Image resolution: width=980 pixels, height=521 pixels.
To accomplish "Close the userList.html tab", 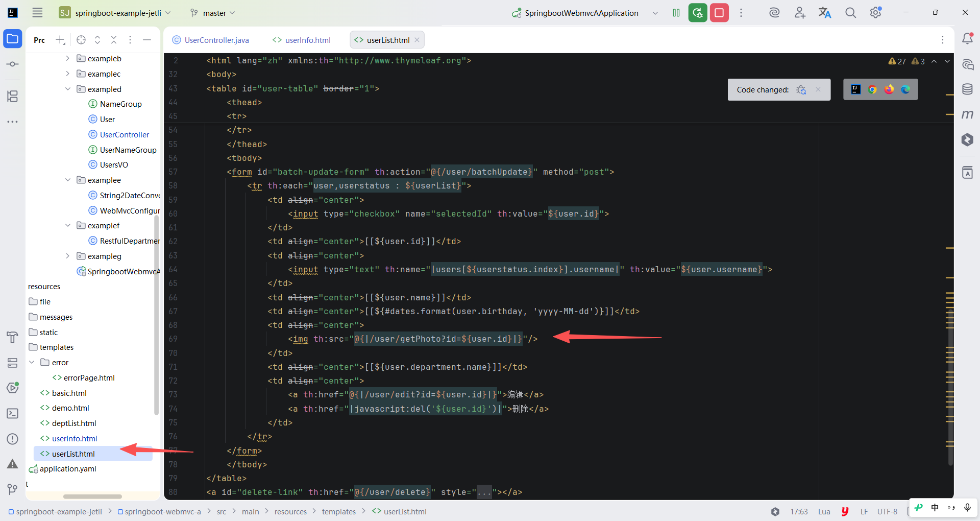I will tap(417, 40).
